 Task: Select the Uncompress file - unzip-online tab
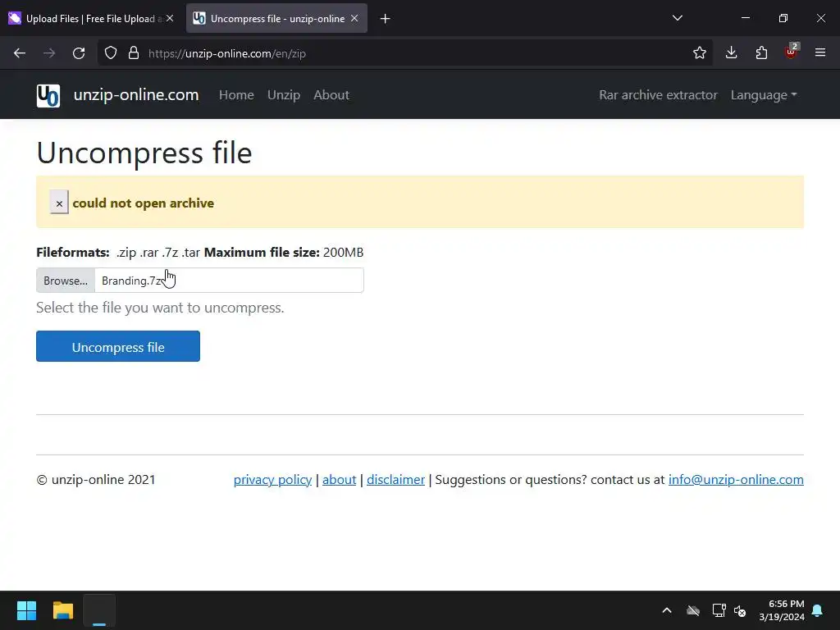click(276, 18)
